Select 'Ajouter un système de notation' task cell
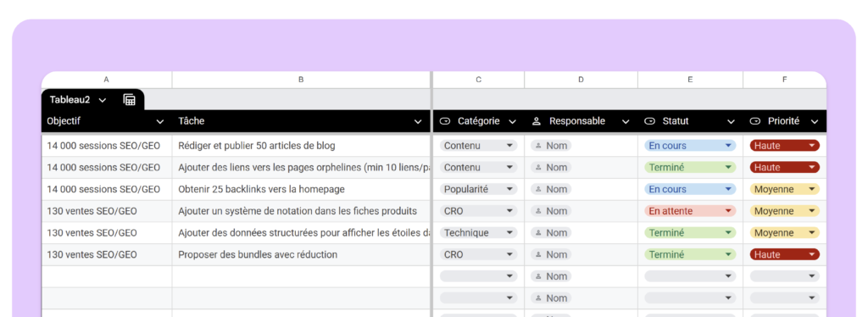The height and width of the screenshot is (317, 868). click(301, 211)
